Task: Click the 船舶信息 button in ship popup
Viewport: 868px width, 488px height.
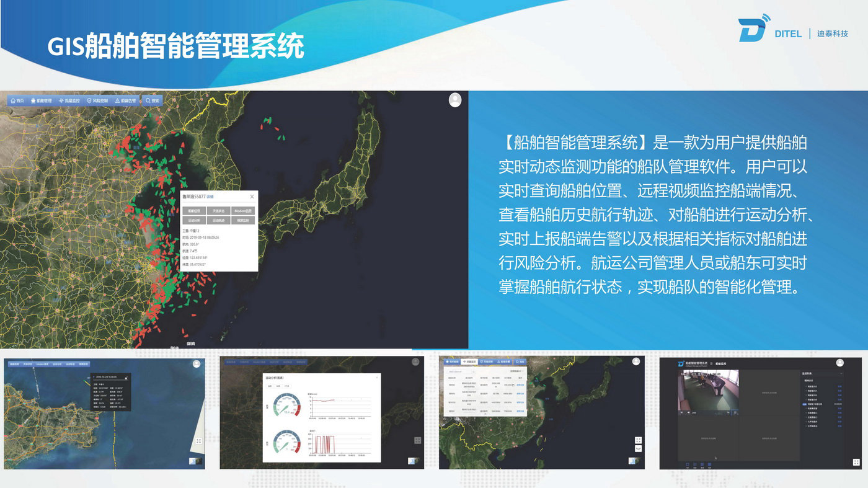Action: pos(193,211)
